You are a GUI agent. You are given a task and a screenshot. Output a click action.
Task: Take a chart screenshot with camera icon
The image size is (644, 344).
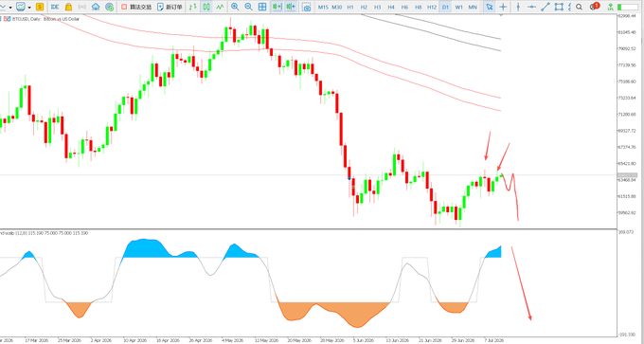[x=307, y=7]
